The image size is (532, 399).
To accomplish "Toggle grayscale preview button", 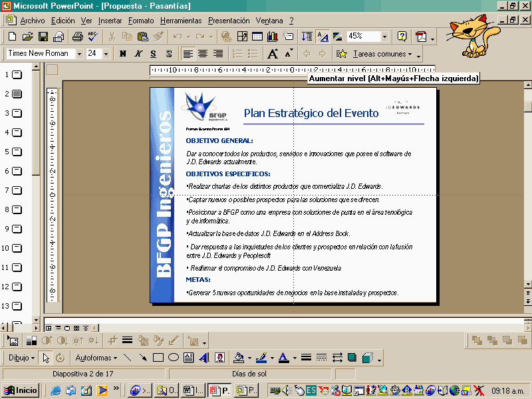I will 338,37.
